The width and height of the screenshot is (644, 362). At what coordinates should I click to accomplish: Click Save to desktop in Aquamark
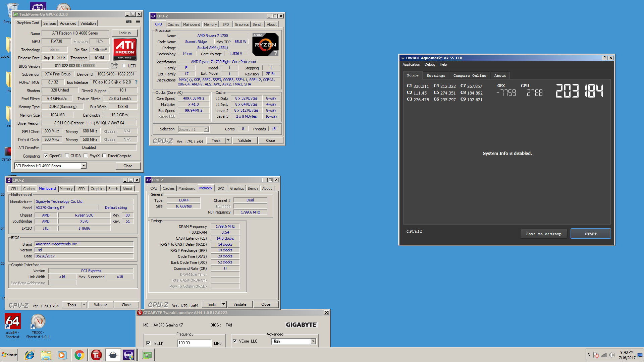pos(544,234)
